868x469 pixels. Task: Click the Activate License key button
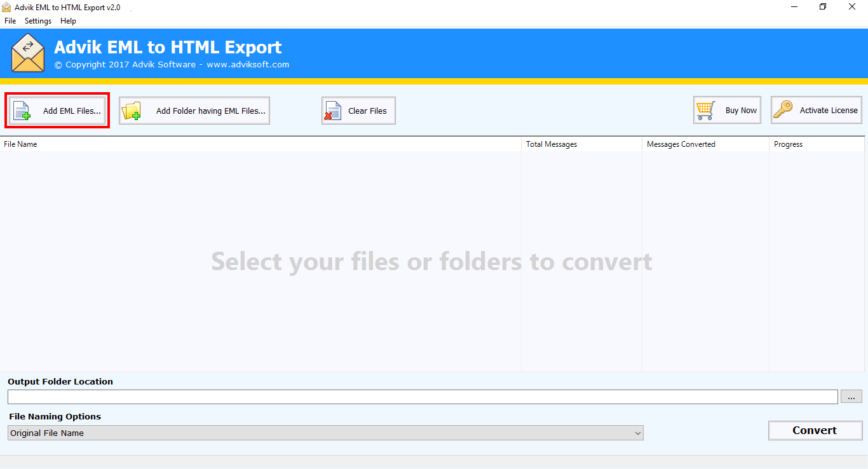[x=817, y=110]
